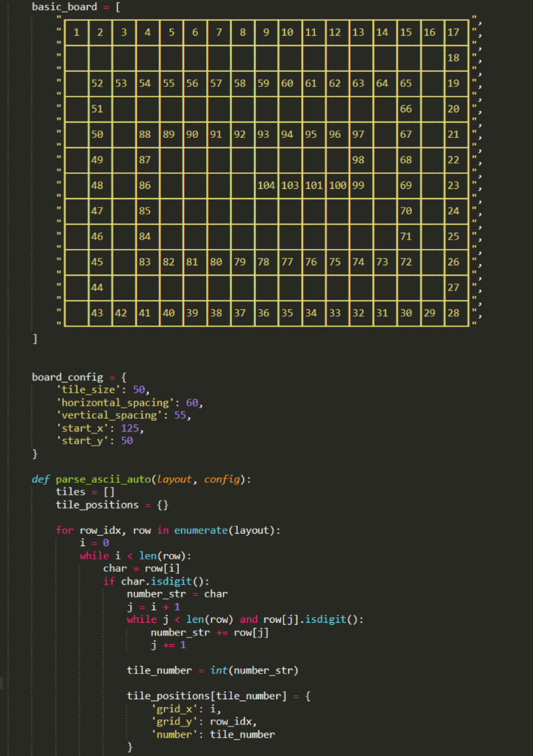The image size is (533, 756).
Task: Click the 'j = i + 1' line
Action: [153, 607]
